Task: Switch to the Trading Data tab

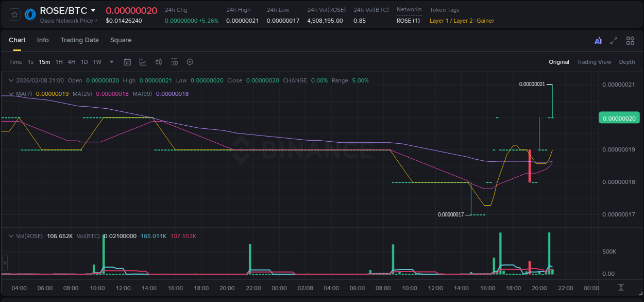Action: coord(79,40)
